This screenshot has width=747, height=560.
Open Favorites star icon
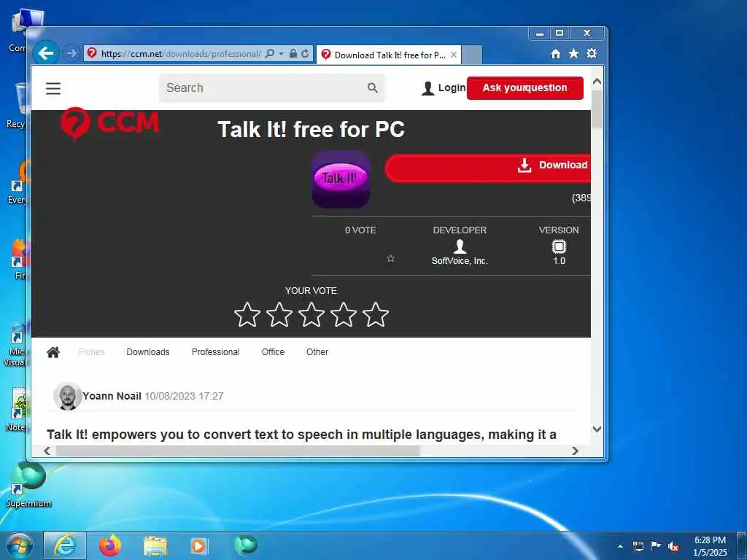[x=573, y=53]
